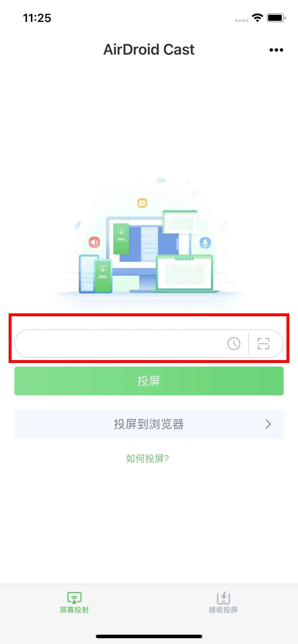Tap the AirDroid Cast title
The image size is (298, 644).
pyautogui.click(x=149, y=50)
